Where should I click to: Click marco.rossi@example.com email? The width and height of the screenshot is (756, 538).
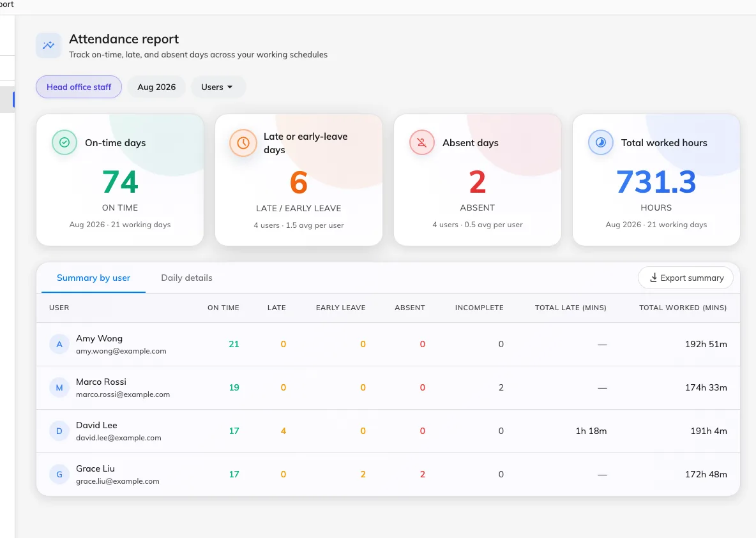coord(123,394)
